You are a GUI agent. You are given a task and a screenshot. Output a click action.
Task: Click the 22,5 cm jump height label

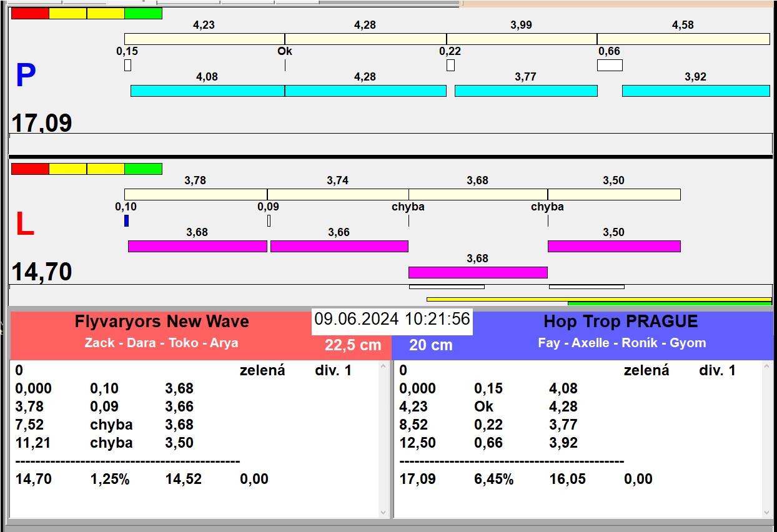[352, 345]
